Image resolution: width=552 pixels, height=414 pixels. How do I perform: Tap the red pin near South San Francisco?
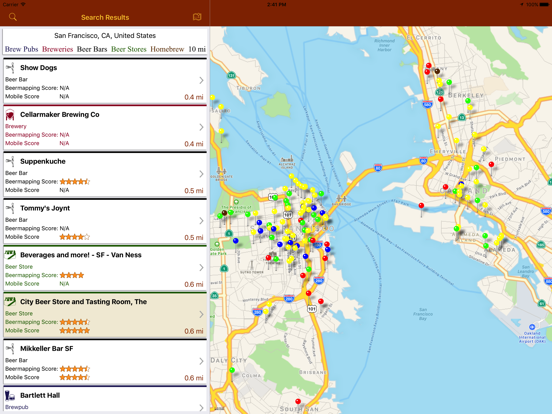point(298,401)
